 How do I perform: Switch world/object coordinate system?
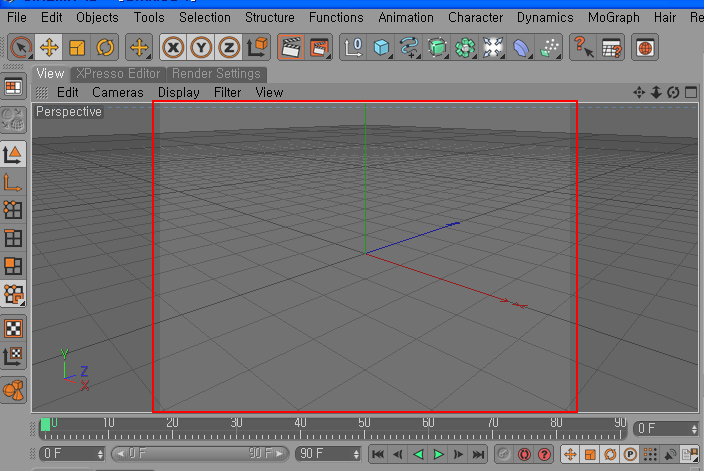[257, 47]
